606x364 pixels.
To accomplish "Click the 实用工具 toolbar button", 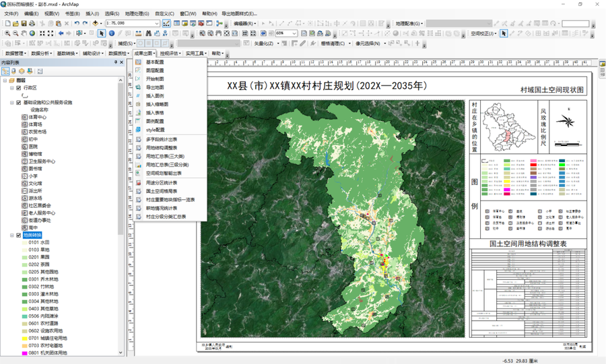I will (x=196, y=54).
